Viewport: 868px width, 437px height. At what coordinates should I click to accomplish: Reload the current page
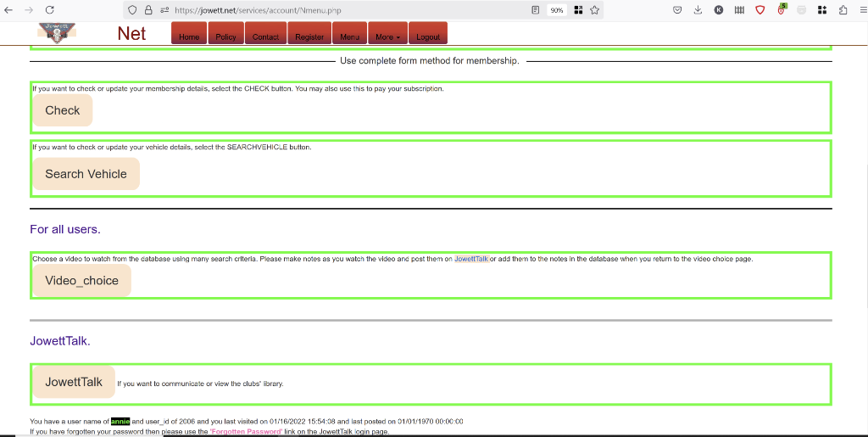click(x=50, y=10)
